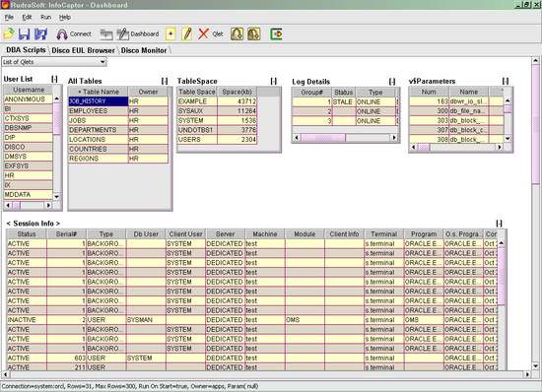Collapse the Log Details panel

click(x=392, y=82)
